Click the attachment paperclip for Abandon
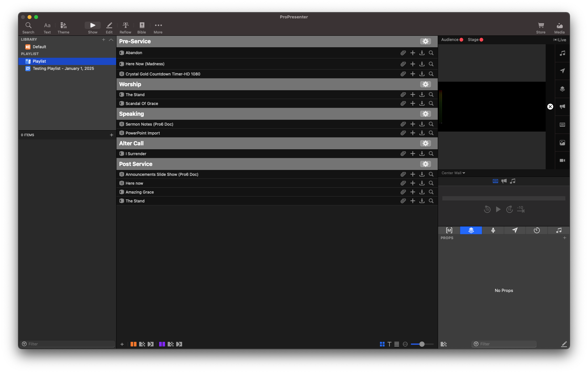 click(403, 53)
